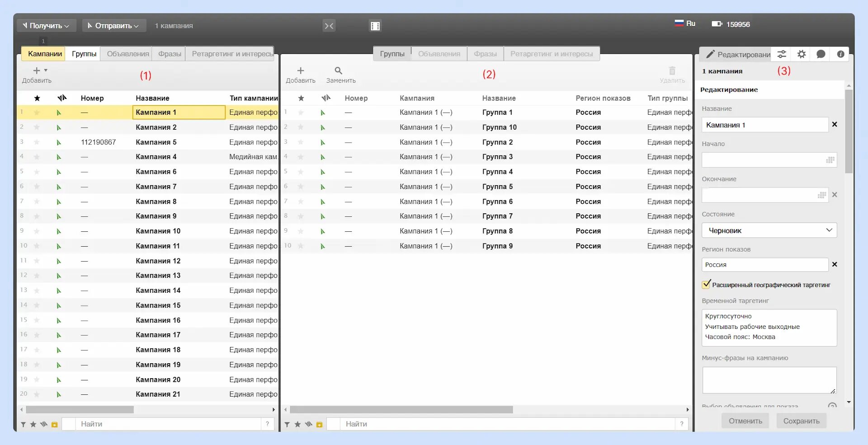Click the status arrow icon for Группа 10
This screenshot has width=868, height=445.
[323, 127]
